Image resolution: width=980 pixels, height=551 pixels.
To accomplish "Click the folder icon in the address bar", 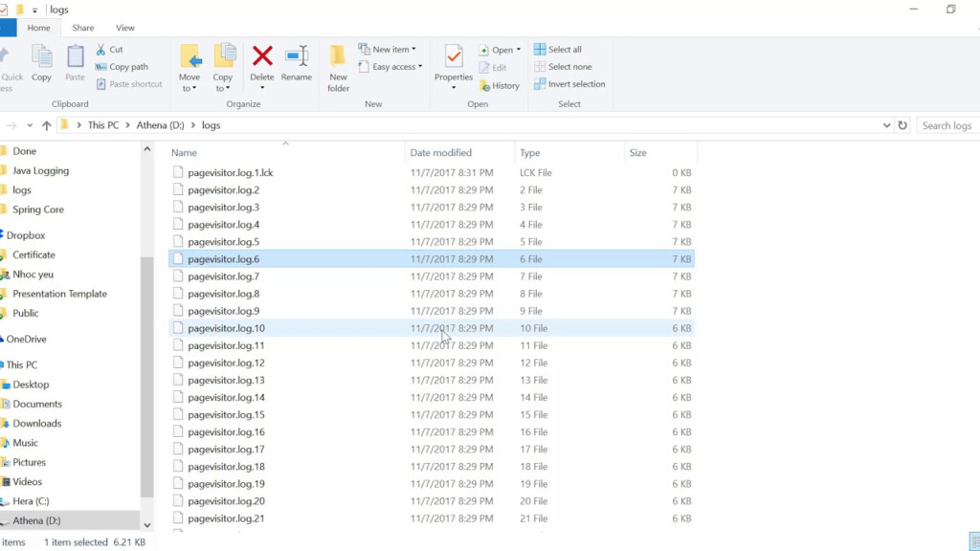I will (64, 125).
